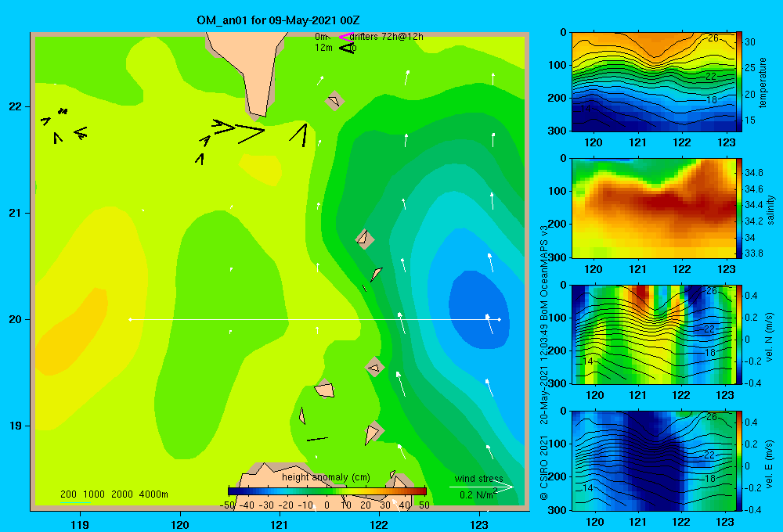Open the temperature depth section panel
This screenshot has width=783, height=532.
tap(653, 82)
